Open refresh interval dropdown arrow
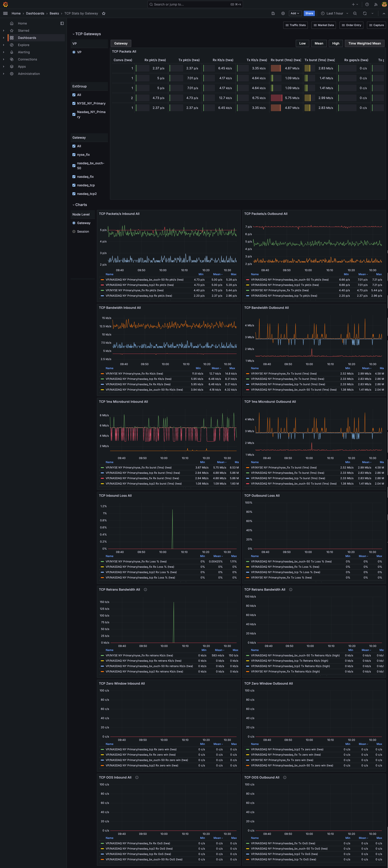The width and height of the screenshot is (388, 868). [372, 13]
